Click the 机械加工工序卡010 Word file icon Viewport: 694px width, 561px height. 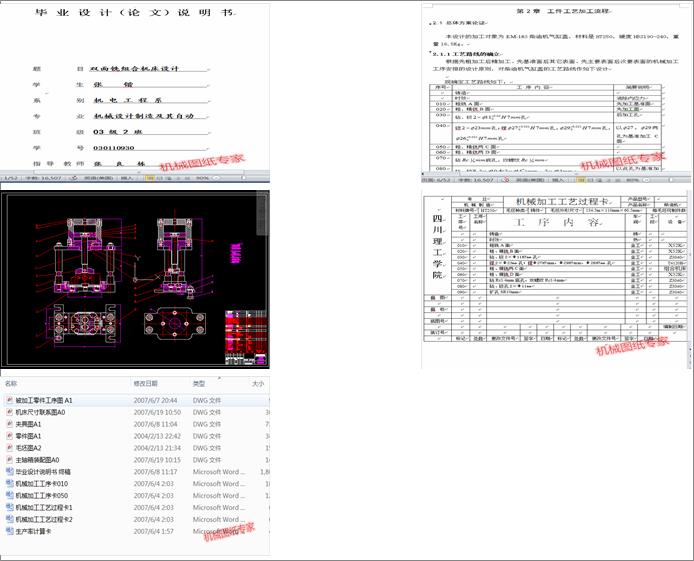coord(8,484)
